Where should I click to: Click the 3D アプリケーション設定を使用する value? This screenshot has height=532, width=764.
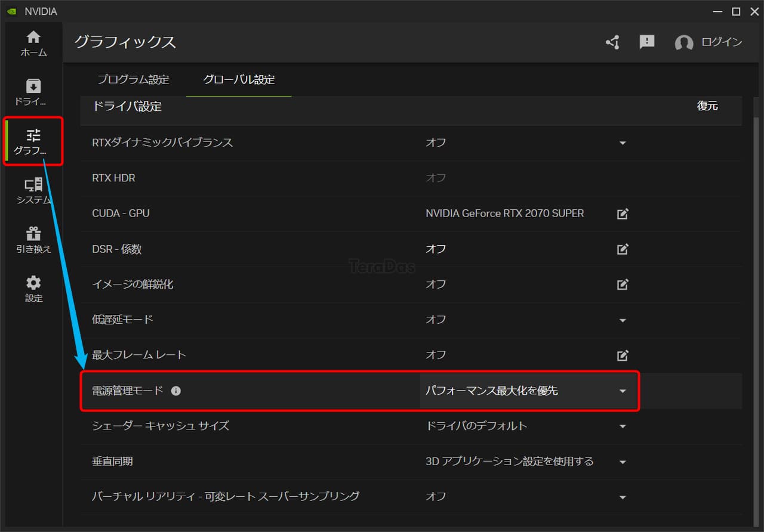510,461
